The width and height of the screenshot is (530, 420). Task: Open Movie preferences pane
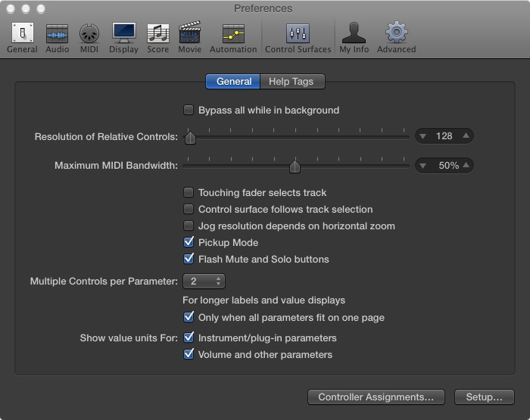click(x=189, y=38)
